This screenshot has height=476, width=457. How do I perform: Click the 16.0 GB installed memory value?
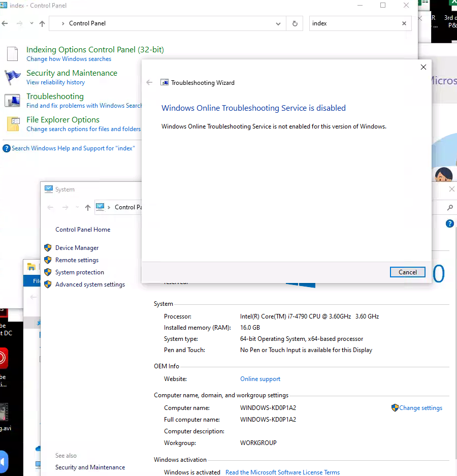pos(250,328)
